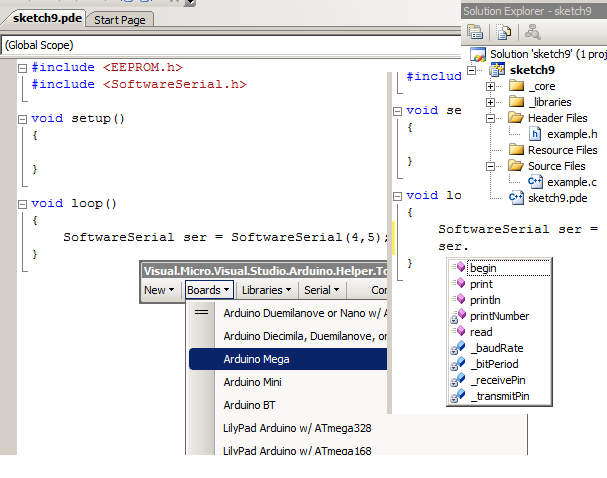
Task: Click the _transmitPin field icon
Action: 458,396
